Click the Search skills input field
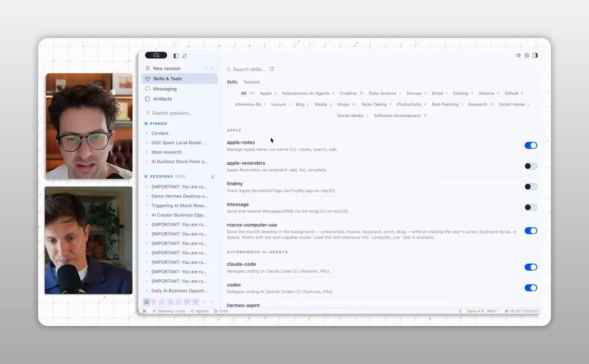This screenshot has width=589, height=364. point(249,69)
